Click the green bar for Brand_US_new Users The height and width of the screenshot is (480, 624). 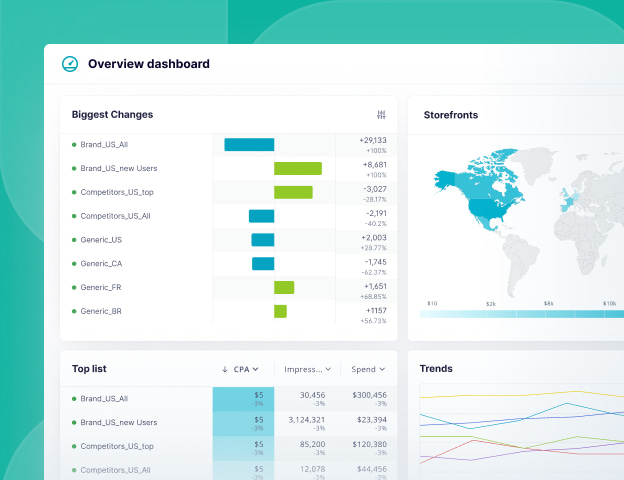click(298, 168)
